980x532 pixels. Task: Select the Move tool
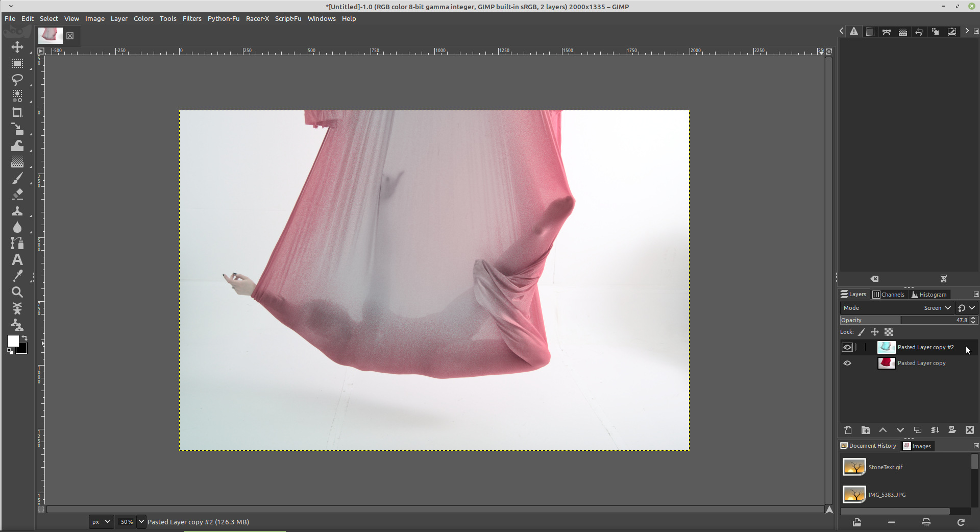(x=17, y=47)
